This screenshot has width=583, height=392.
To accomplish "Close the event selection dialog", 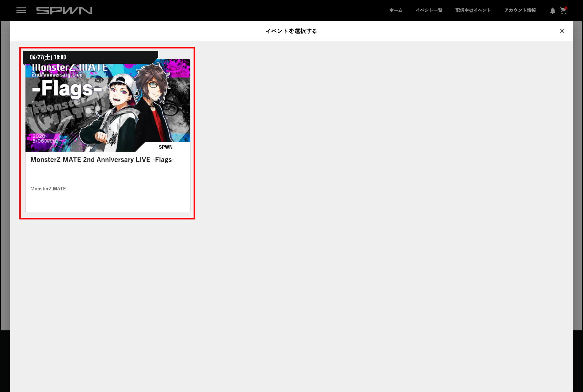I will coord(562,31).
